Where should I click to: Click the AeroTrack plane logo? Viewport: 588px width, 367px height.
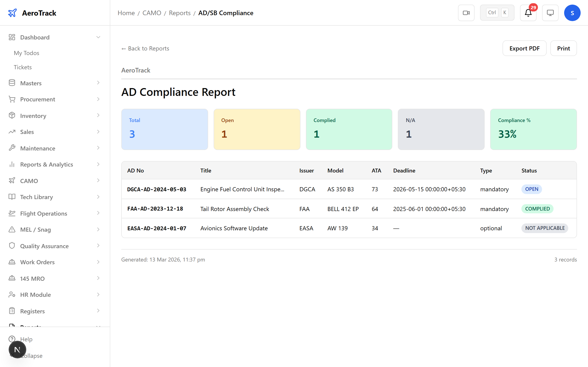click(12, 13)
